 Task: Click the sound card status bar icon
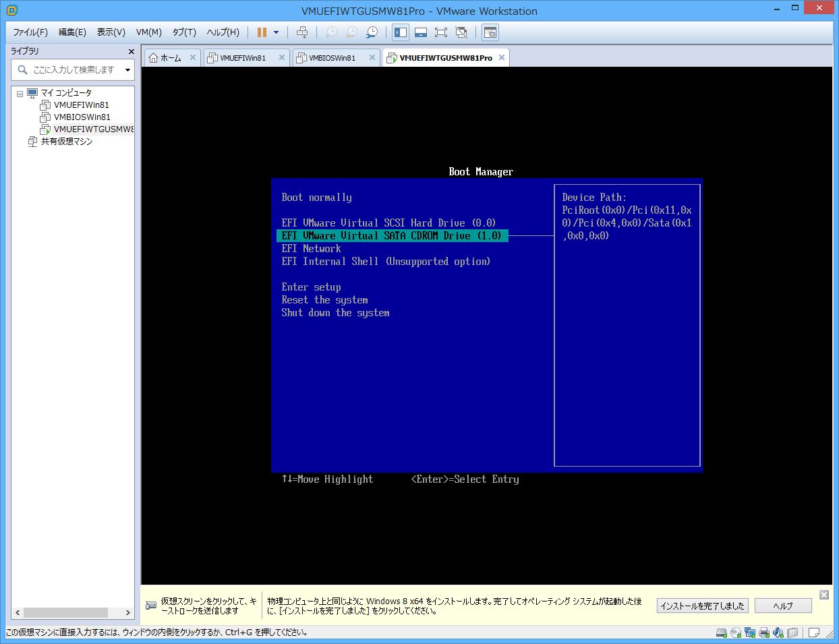pos(778,633)
